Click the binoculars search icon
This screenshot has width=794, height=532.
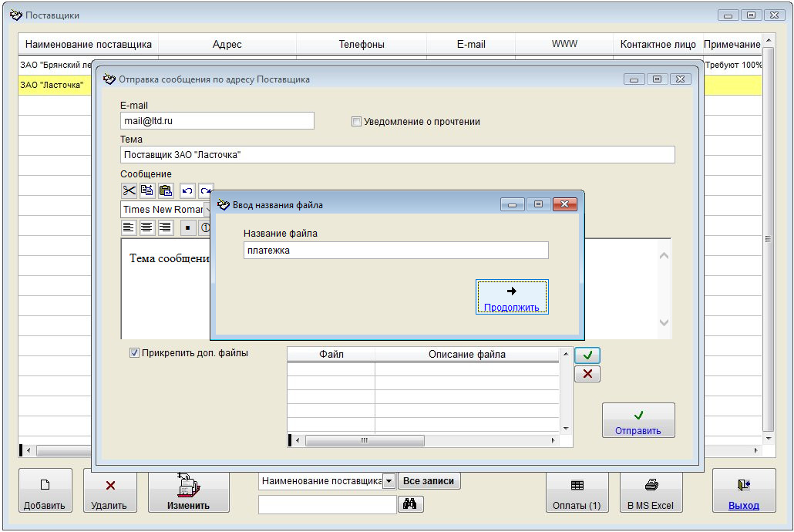pos(410,504)
